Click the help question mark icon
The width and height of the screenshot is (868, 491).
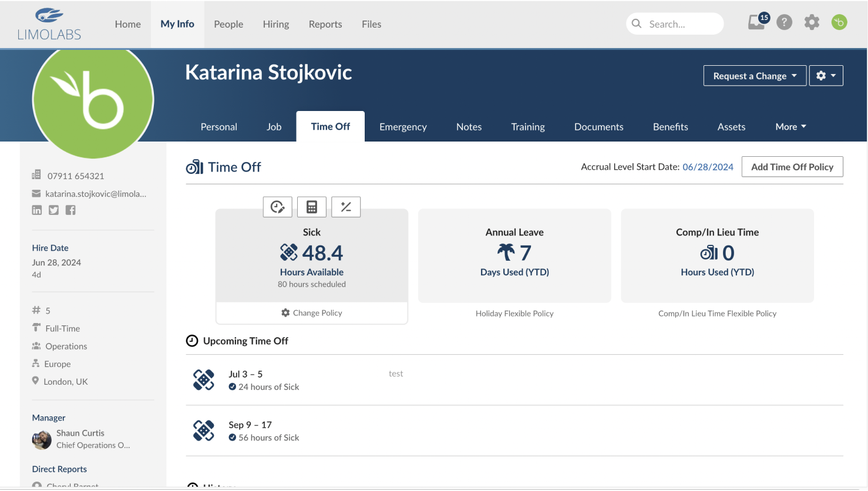click(x=784, y=23)
